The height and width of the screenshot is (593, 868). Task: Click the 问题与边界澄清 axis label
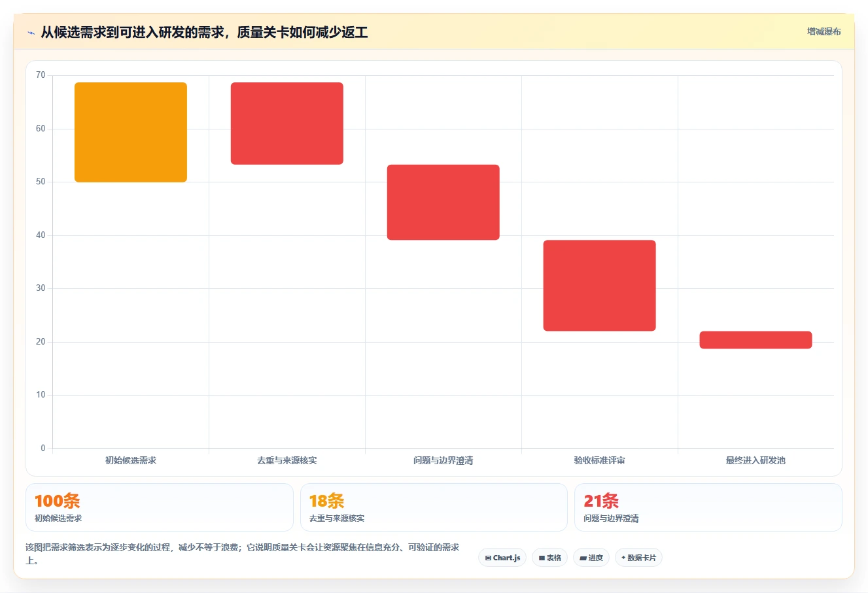[x=443, y=460]
